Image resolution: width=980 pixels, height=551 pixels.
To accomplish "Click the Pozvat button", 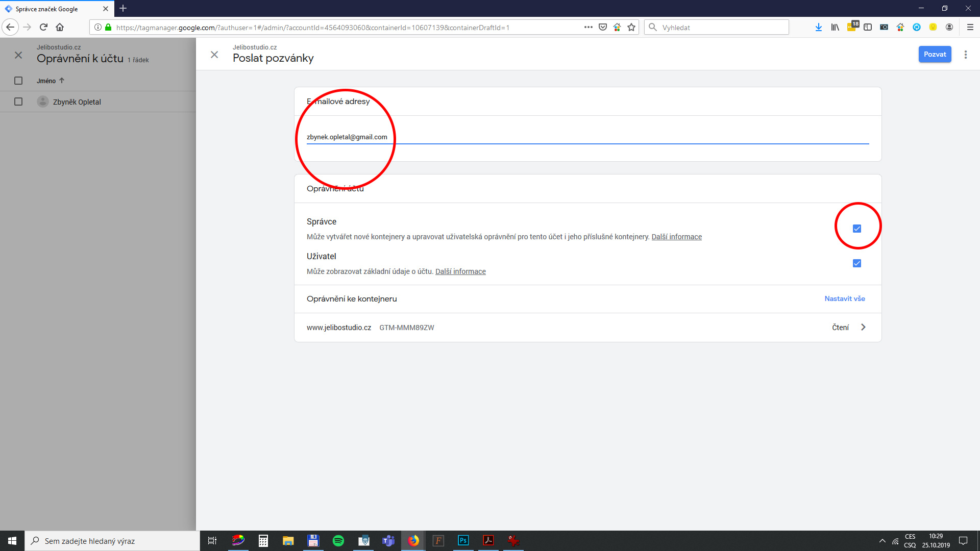I will point(935,54).
